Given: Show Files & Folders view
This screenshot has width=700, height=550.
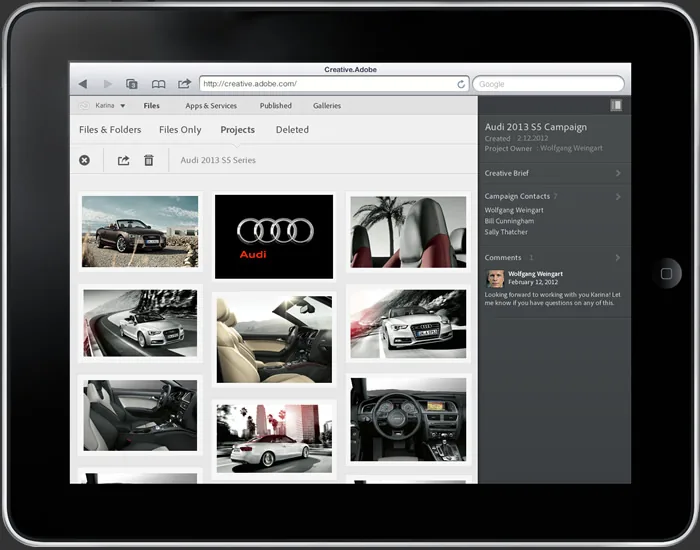Looking at the screenshot, I should pos(110,129).
